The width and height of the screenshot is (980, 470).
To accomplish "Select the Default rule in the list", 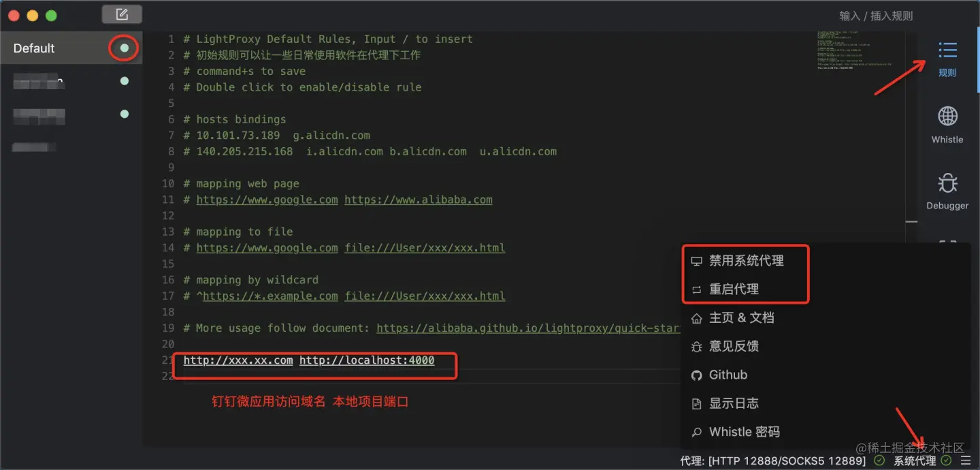I will [71, 48].
